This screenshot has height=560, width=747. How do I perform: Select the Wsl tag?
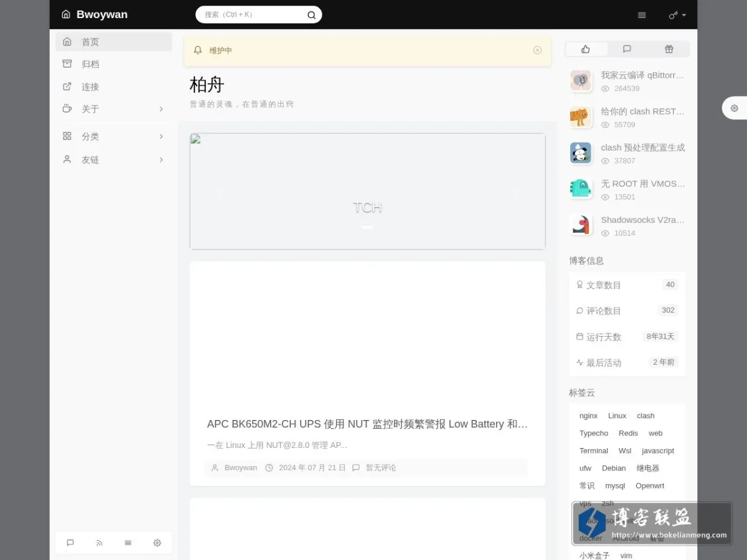pyautogui.click(x=625, y=450)
